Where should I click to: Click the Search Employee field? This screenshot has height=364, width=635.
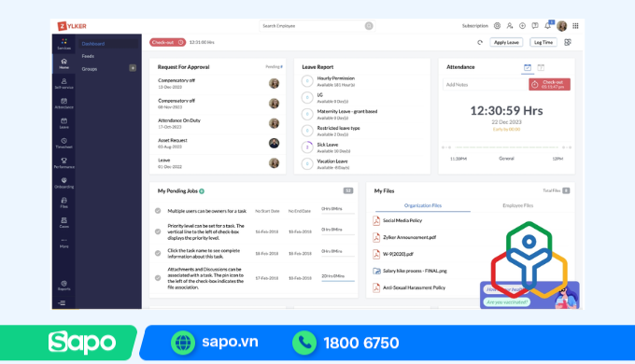point(317,26)
